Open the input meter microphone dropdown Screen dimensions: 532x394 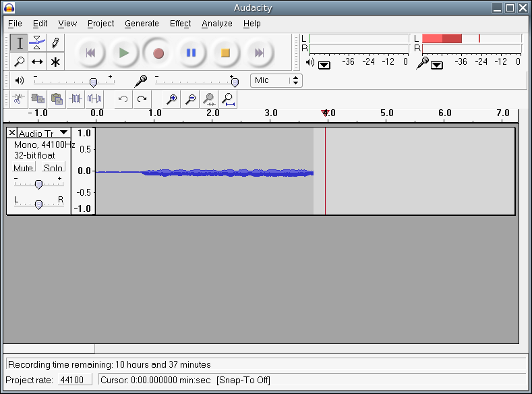click(436, 65)
